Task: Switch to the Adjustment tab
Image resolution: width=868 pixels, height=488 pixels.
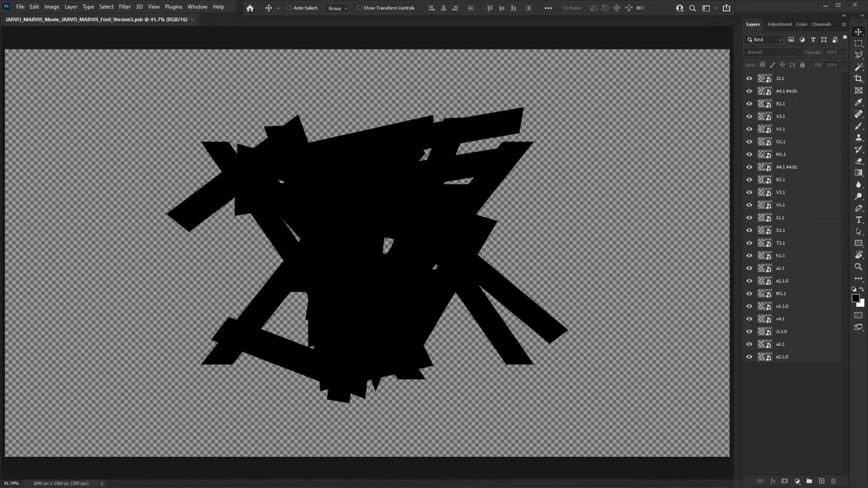Action: point(779,24)
